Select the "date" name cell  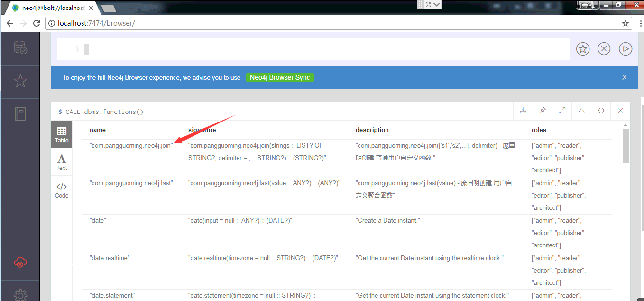pos(98,220)
